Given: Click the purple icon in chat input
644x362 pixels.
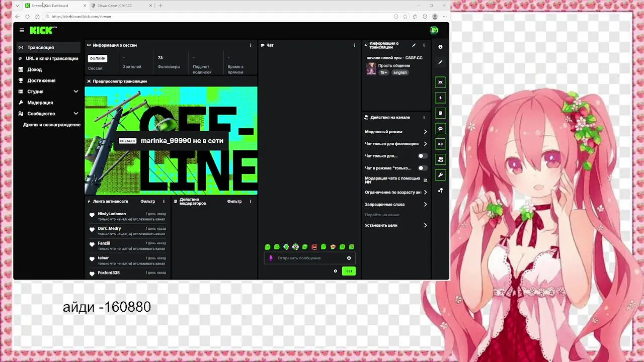Looking at the screenshot, I should coord(270,258).
